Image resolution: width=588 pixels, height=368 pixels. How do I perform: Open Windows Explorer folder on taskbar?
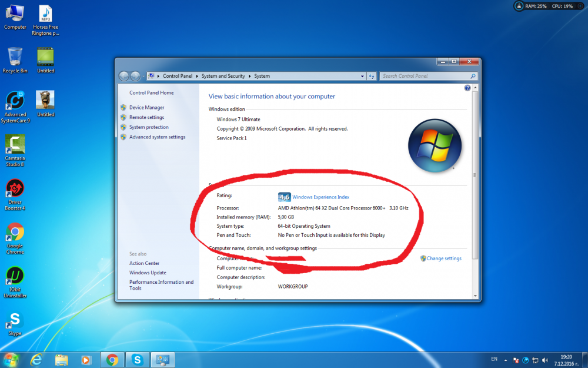click(x=62, y=360)
